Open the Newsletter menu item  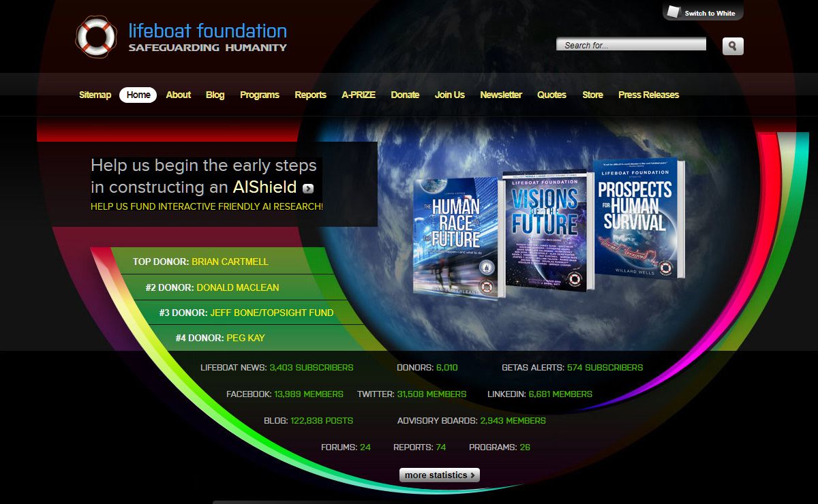point(501,95)
